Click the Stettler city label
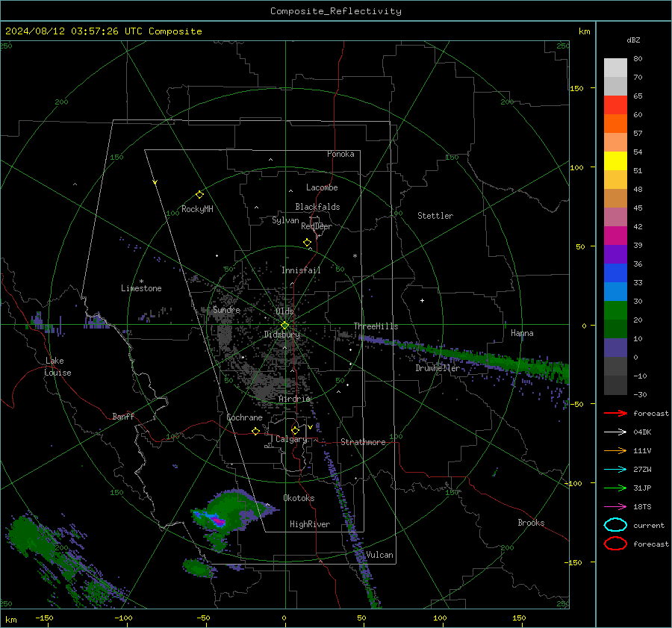This screenshot has height=628, width=672. point(435,216)
